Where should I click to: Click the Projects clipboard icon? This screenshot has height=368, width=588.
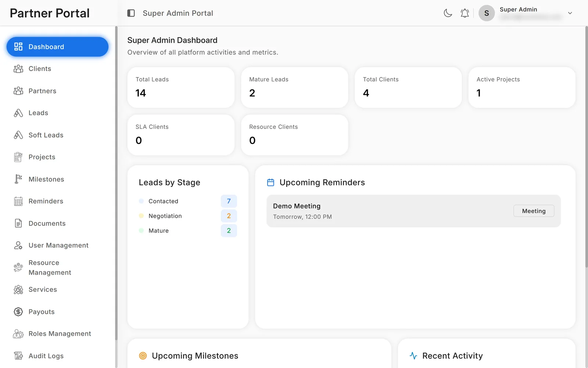[x=18, y=157]
